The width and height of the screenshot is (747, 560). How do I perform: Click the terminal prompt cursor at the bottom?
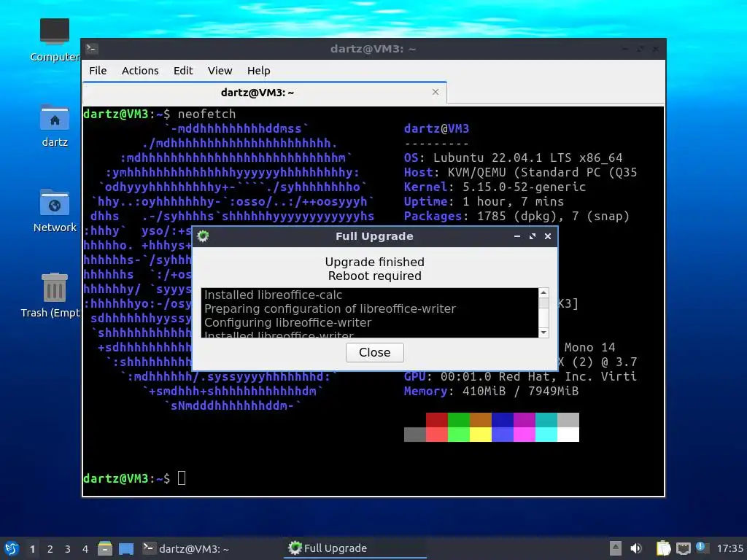[x=182, y=478]
